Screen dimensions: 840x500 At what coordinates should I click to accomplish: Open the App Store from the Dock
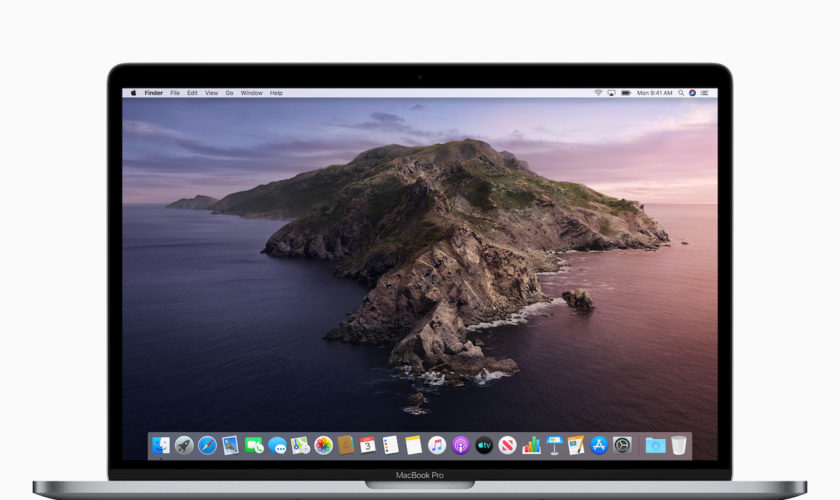[x=599, y=445]
